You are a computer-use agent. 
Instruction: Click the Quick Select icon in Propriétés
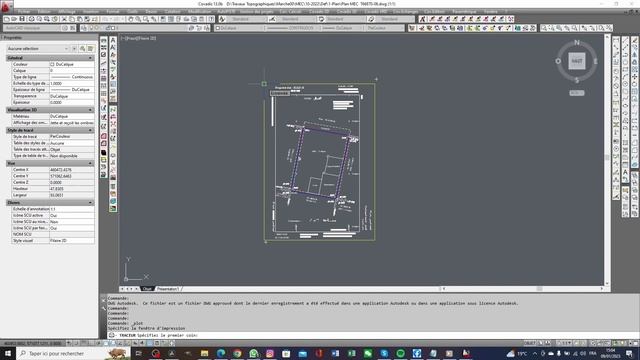coord(91,49)
